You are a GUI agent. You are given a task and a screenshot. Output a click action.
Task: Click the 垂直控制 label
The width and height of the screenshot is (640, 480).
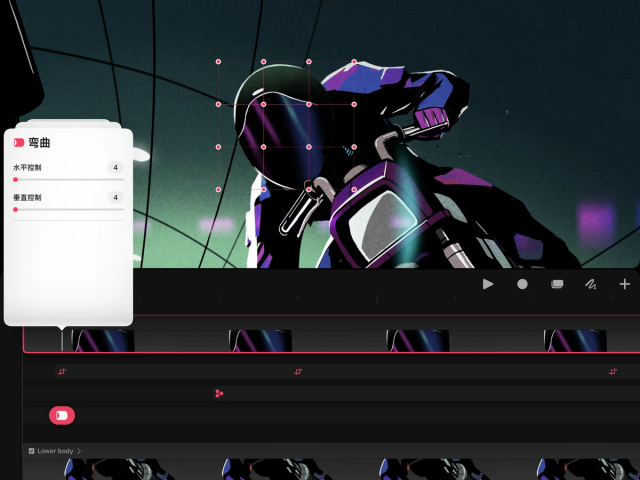[27, 198]
